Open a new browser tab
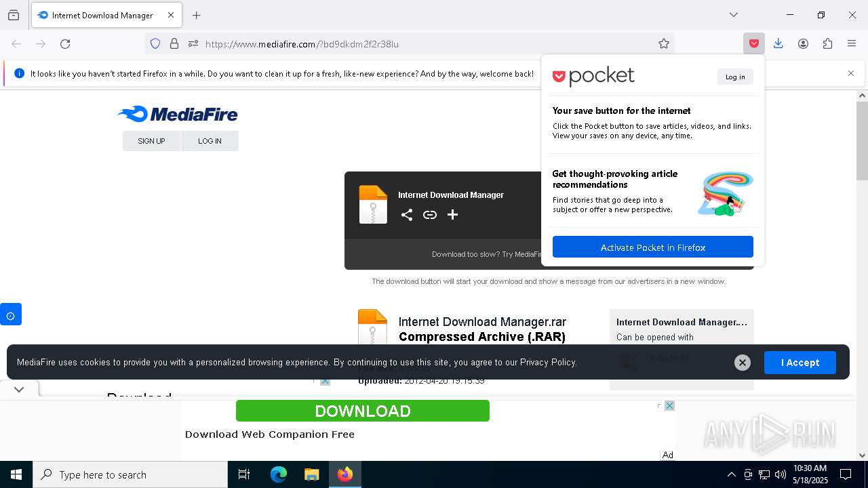 (196, 15)
